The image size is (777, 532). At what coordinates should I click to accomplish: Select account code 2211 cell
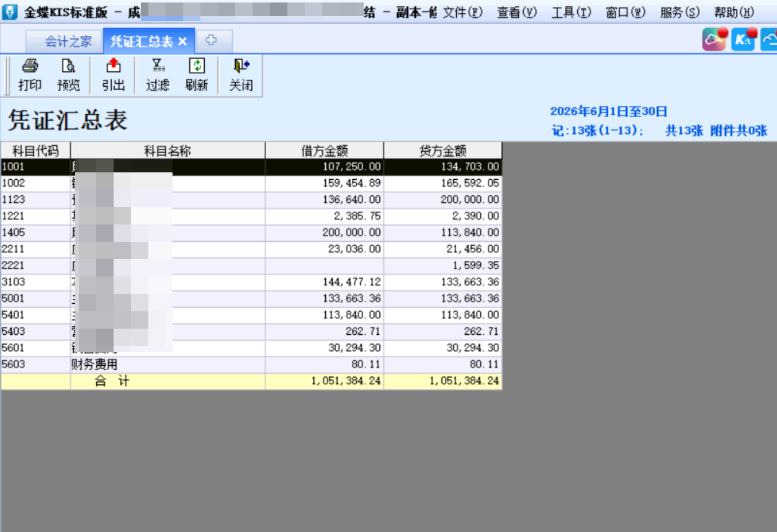click(35, 249)
